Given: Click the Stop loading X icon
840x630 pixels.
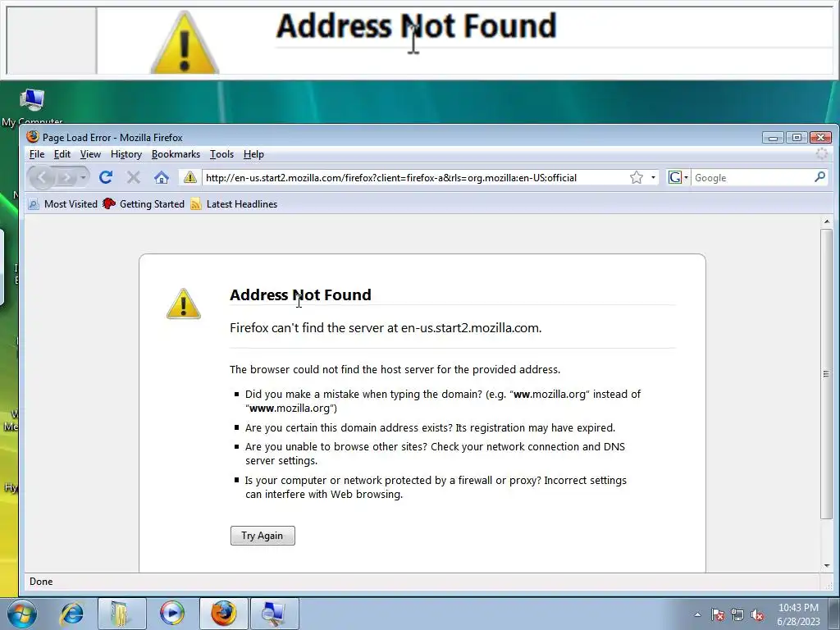Looking at the screenshot, I should (x=134, y=177).
